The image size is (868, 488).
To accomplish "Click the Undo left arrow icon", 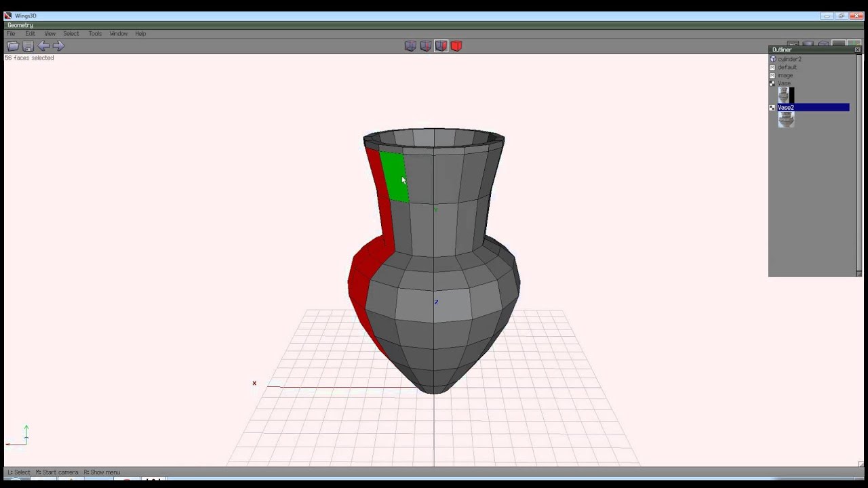I will coord(43,46).
